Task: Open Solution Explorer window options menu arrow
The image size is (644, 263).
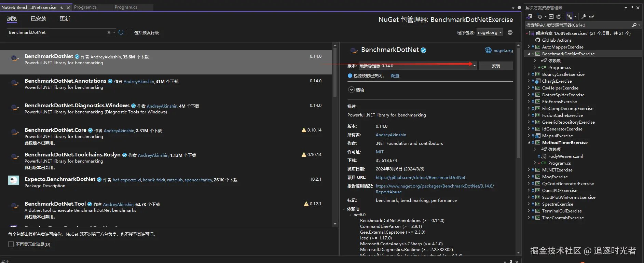Action: pos(626,8)
